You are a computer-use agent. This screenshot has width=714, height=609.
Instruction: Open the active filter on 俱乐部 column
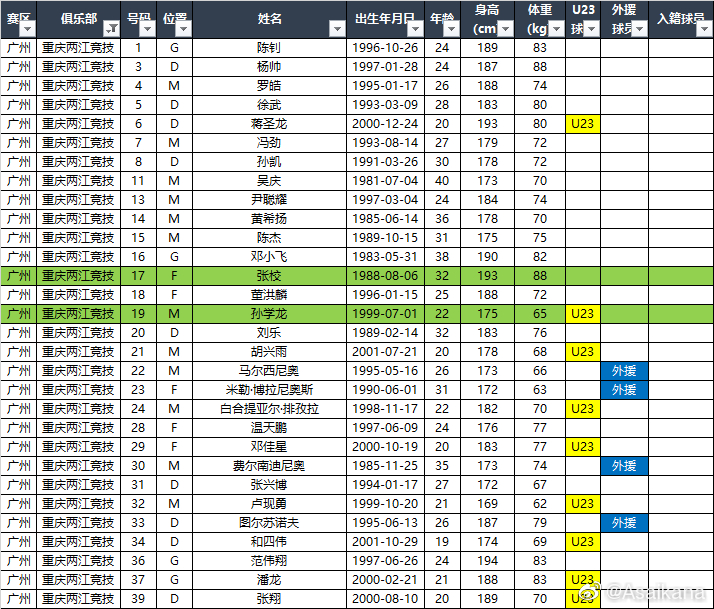click(x=111, y=29)
